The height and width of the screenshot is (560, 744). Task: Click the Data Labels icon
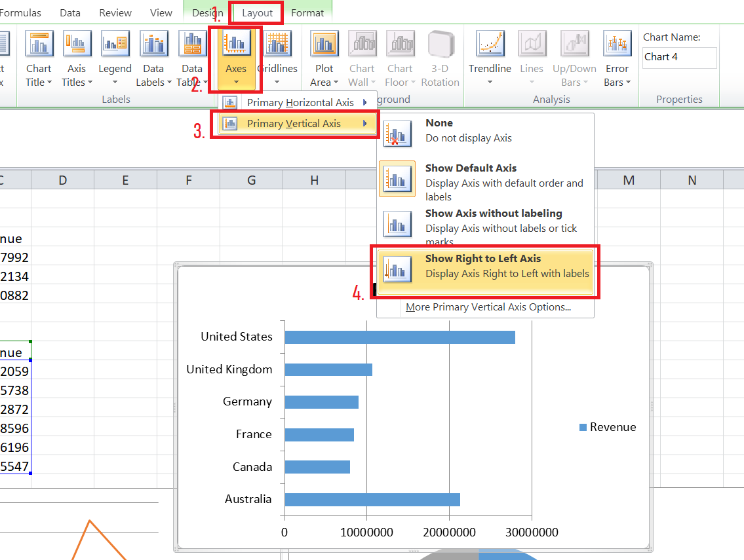tap(153, 45)
